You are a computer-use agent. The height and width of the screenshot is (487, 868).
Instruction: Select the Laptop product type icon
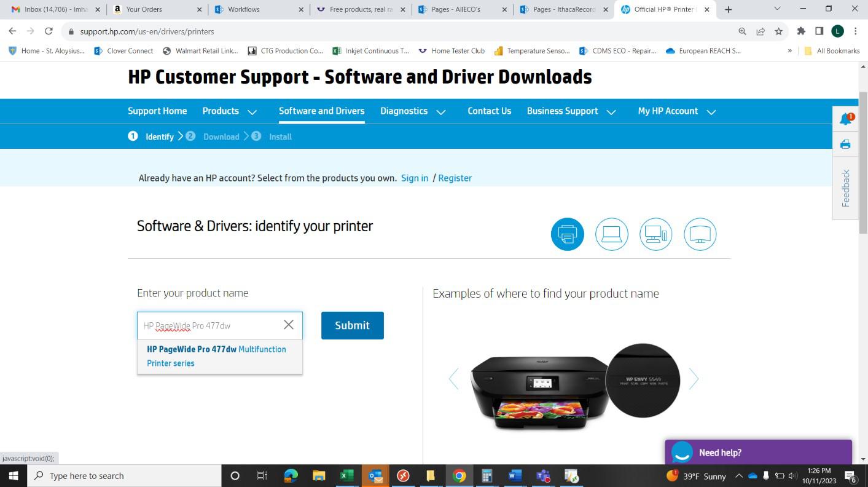[x=611, y=234]
